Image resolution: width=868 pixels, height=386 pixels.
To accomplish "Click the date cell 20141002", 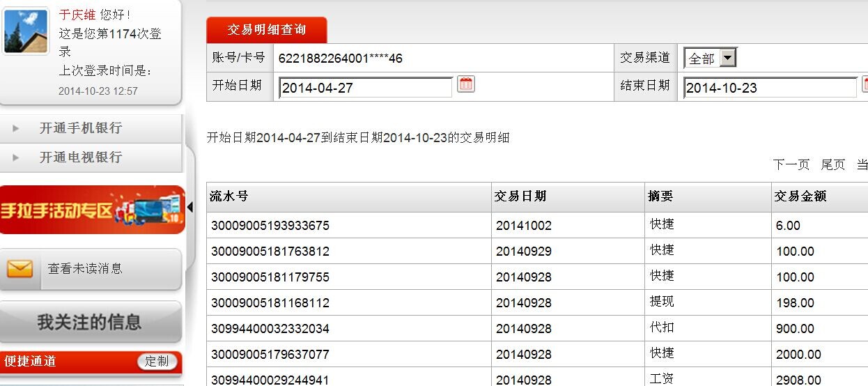I will 524,226.
